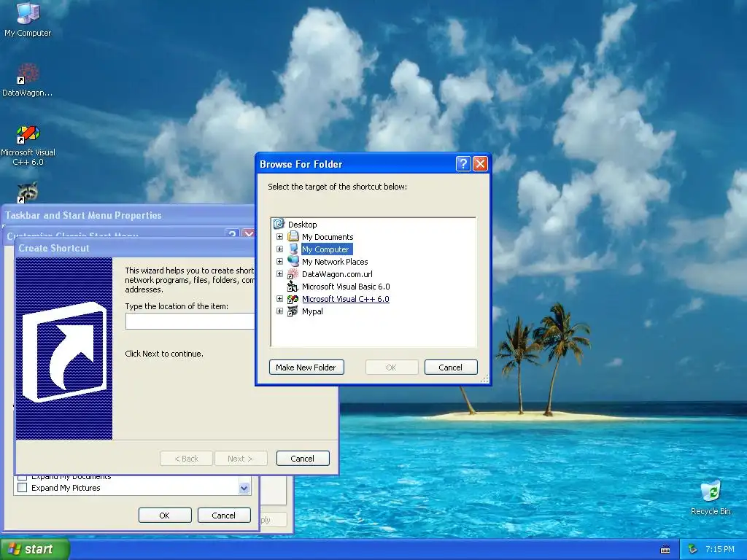Click My Documents folder icon in tree
The height and width of the screenshot is (560, 747).
coord(293,237)
